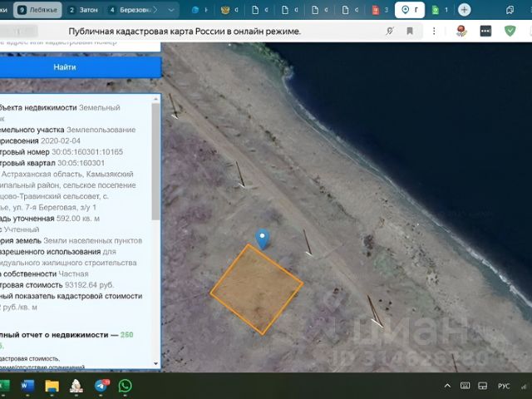
Task: Open WhatsApp from the taskbar
Action: click(x=126, y=386)
